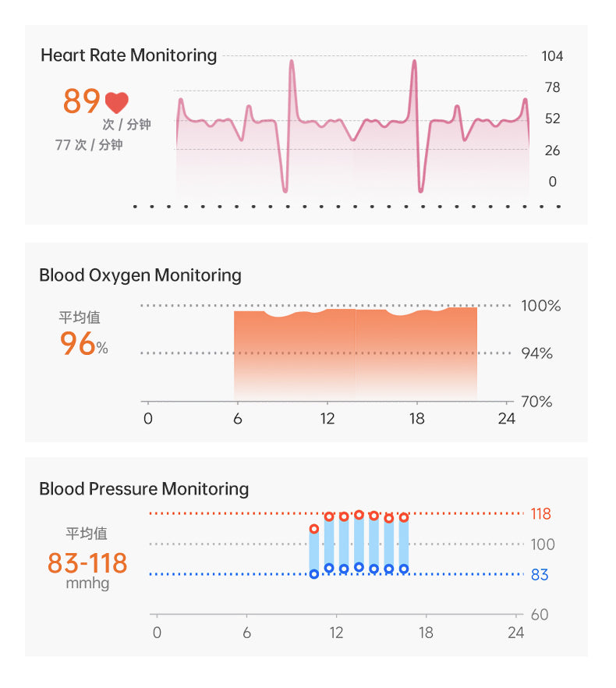The width and height of the screenshot is (616, 688).
Task: Click the 100% label on oxygen chart
Action: click(540, 306)
